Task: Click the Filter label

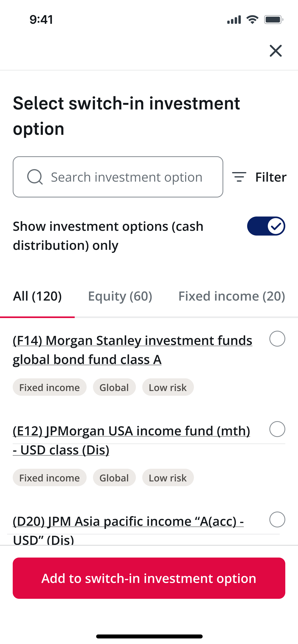Action: (x=271, y=177)
